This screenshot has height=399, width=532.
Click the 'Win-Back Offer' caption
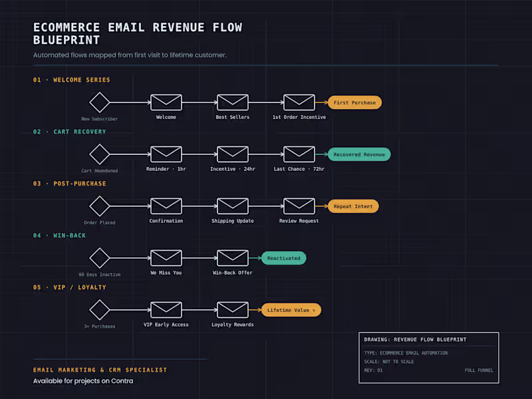pyautogui.click(x=232, y=273)
